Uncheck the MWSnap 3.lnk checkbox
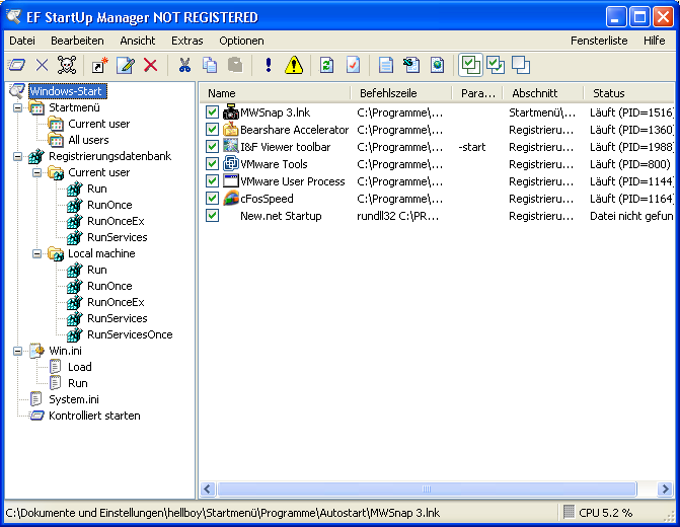The height and width of the screenshot is (527, 680). (212, 112)
